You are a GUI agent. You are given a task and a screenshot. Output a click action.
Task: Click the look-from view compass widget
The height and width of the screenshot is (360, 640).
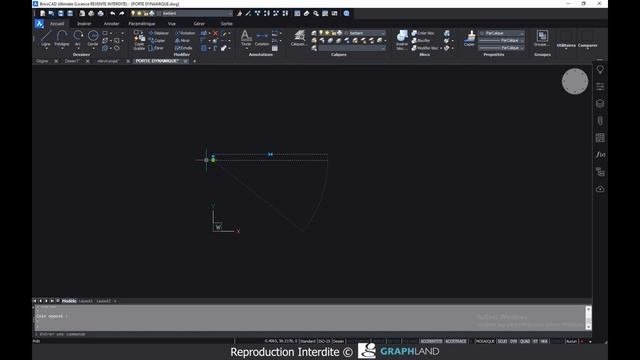(x=575, y=81)
